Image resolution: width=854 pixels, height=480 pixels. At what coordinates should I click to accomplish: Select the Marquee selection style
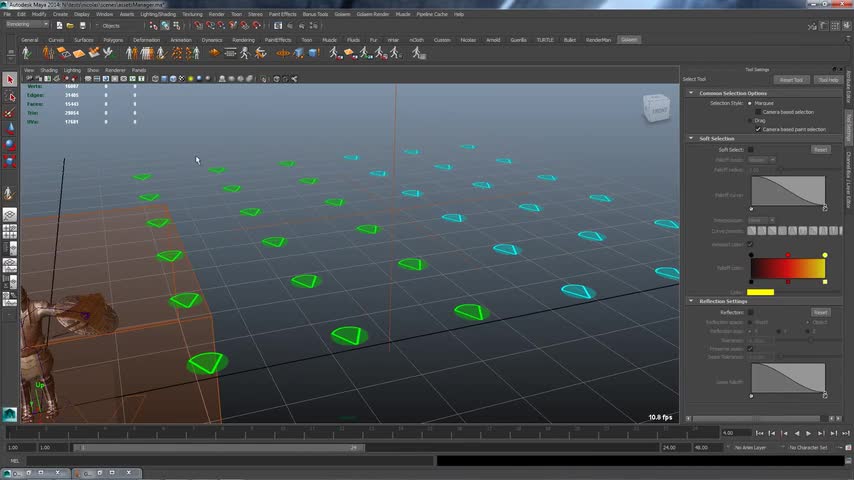point(751,103)
